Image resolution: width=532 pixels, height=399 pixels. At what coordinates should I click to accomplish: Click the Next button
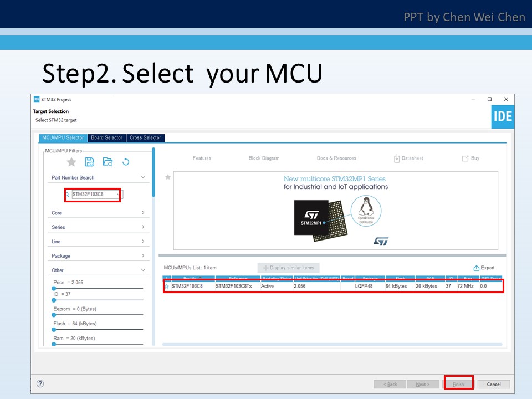point(423,384)
